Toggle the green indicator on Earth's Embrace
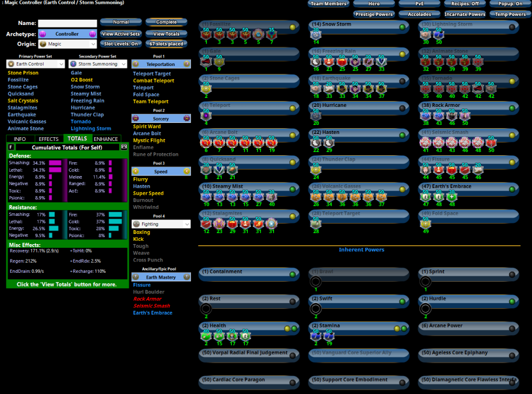 [512, 187]
